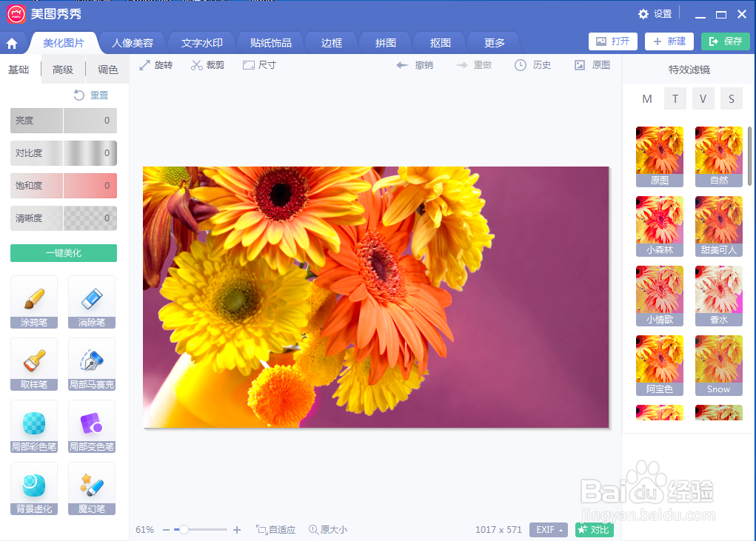Click the 重置 reset link
This screenshot has height=541, width=756.
(x=91, y=95)
